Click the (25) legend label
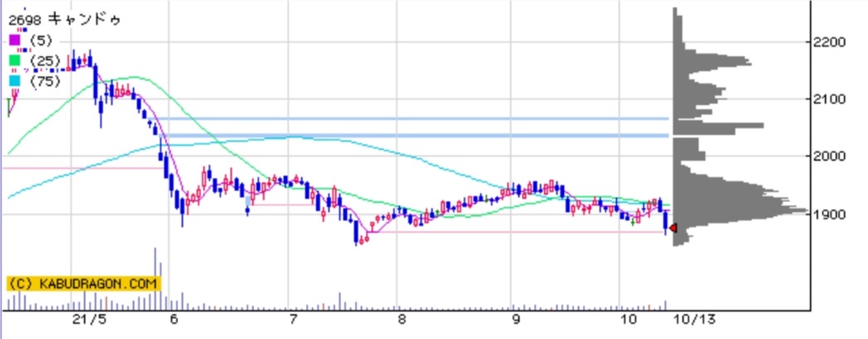 (44, 61)
